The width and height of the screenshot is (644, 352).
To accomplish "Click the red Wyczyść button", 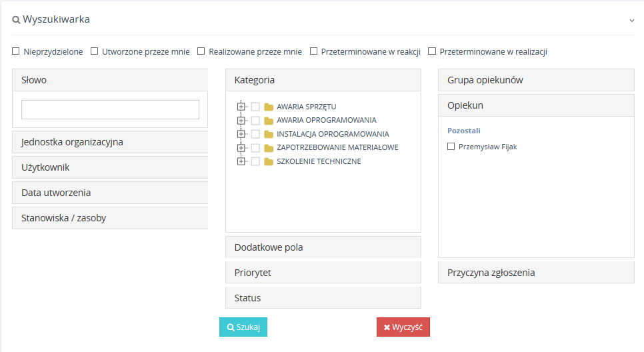I will tap(403, 327).
